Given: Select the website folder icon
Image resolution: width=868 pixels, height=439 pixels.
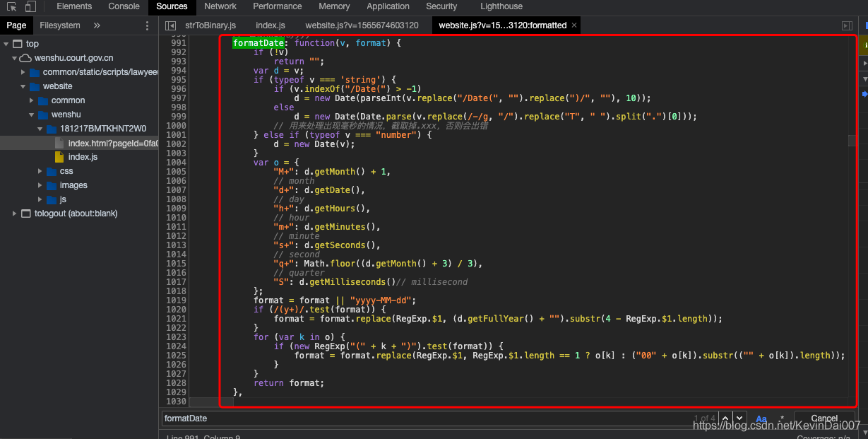Looking at the screenshot, I should pos(34,86).
